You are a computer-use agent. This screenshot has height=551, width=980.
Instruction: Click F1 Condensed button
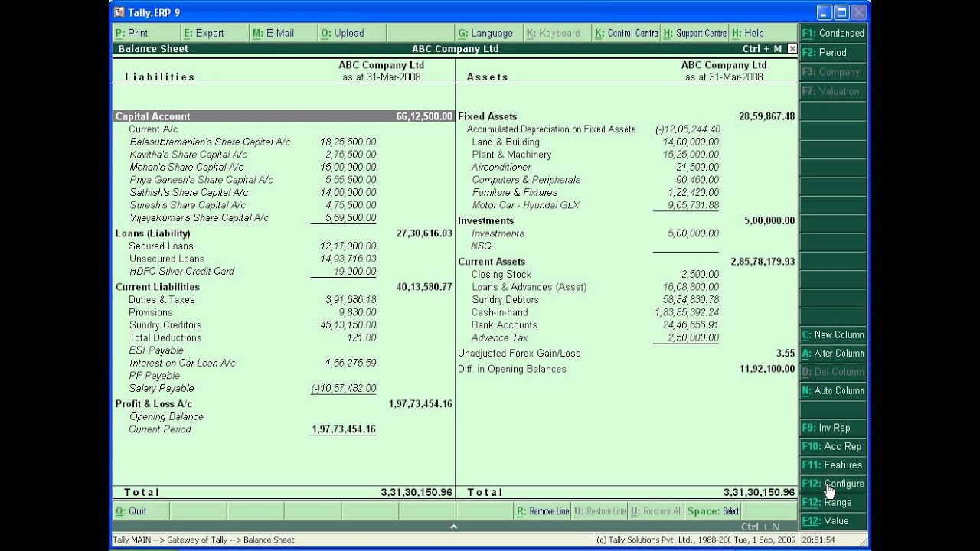point(833,33)
